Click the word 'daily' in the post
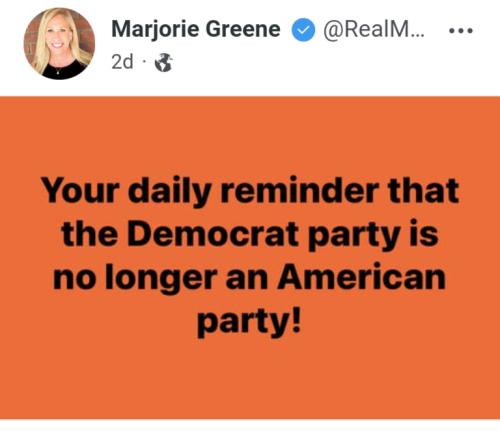 pos(170,192)
